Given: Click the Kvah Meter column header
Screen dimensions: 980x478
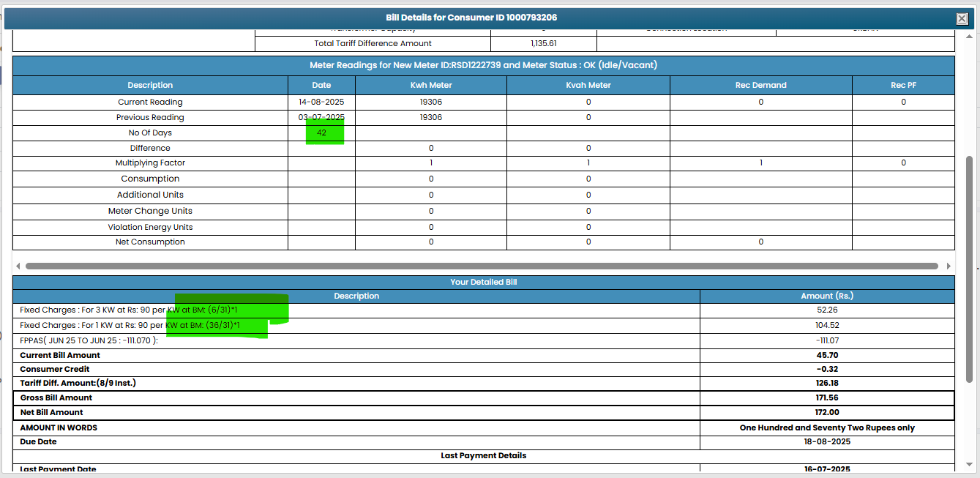Looking at the screenshot, I should 588,85.
